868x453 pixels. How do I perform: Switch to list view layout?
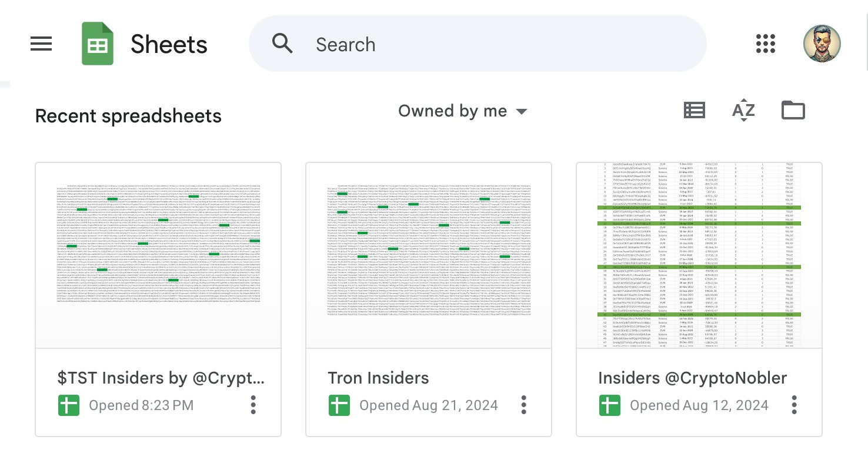pos(695,111)
